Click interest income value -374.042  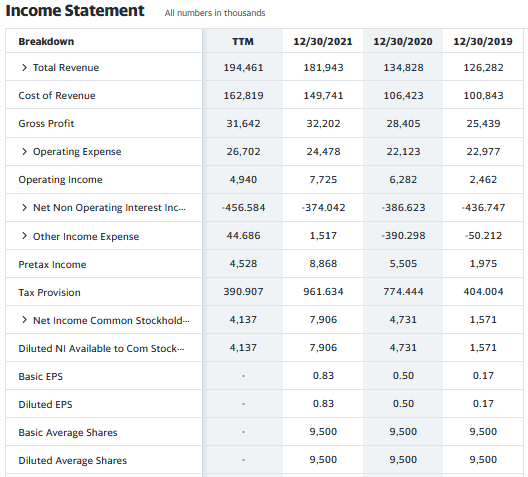pyautogui.click(x=323, y=207)
